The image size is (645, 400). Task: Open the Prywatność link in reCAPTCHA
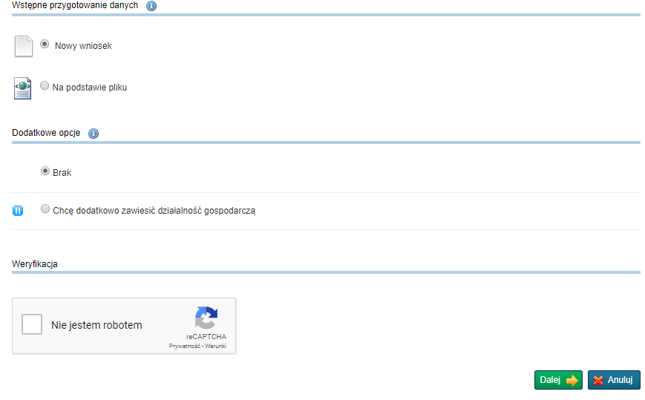[185, 346]
